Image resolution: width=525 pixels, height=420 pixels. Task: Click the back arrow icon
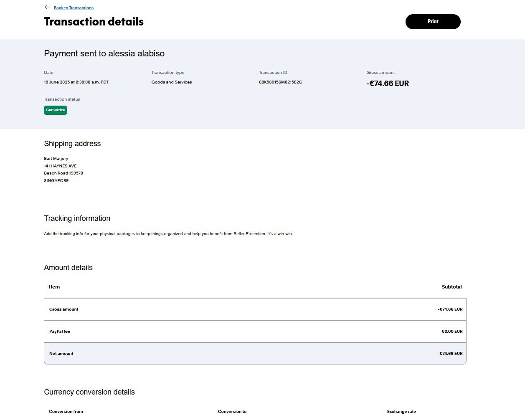coord(47,8)
